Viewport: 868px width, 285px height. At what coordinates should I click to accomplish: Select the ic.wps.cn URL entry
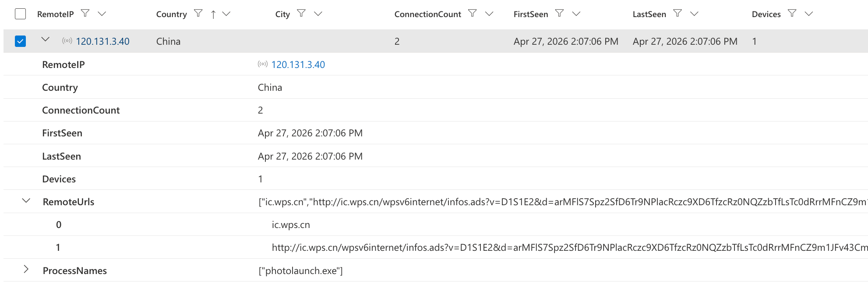pyautogui.click(x=291, y=224)
